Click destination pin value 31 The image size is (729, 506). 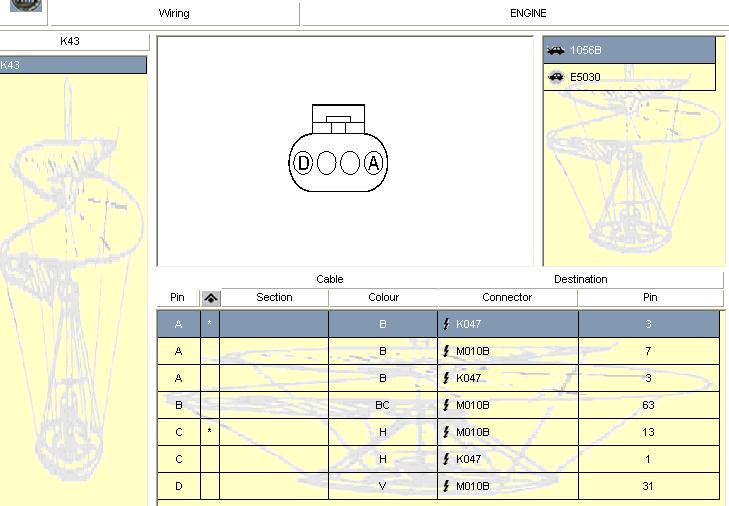coord(648,486)
